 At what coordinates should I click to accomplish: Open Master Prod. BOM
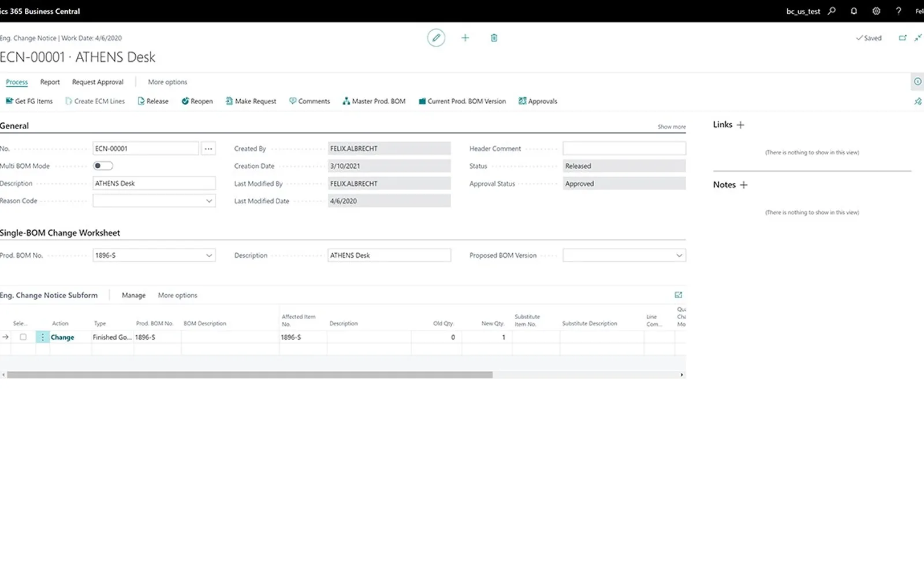tap(374, 101)
